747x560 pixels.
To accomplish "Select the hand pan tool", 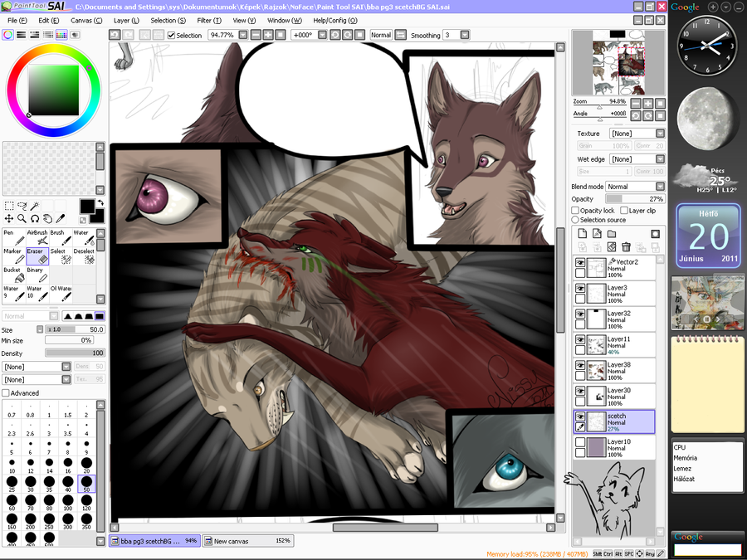I will [47, 218].
